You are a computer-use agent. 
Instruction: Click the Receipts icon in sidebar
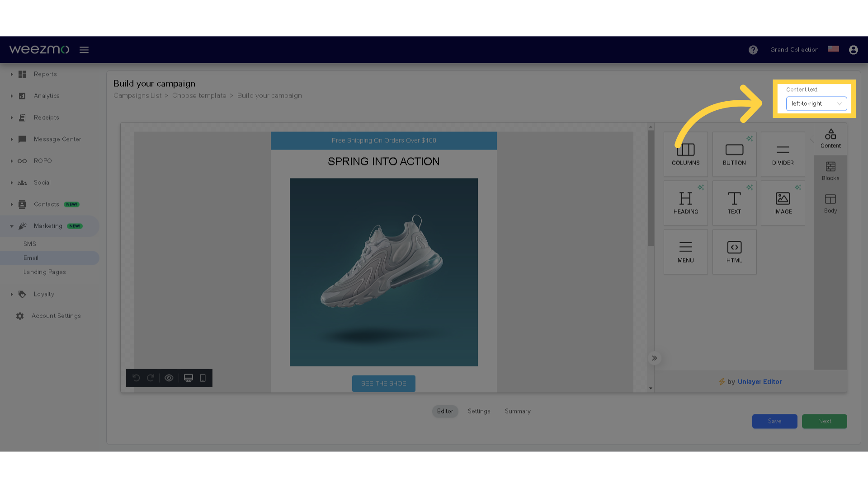point(22,117)
